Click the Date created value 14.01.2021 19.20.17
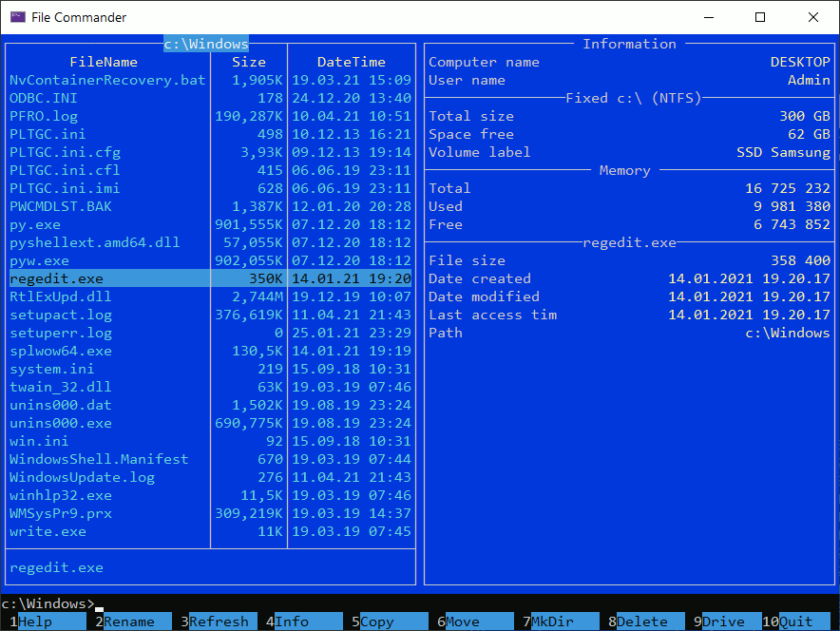840x631 pixels. point(749,278)
